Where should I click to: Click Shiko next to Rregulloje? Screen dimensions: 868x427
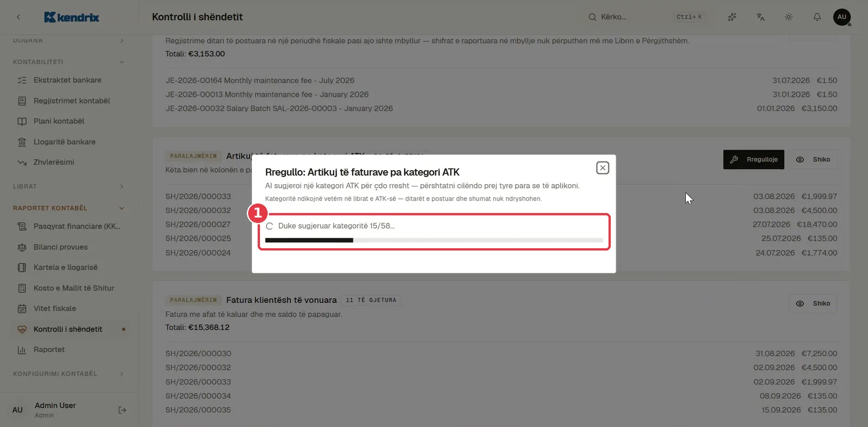pos(813,159)
